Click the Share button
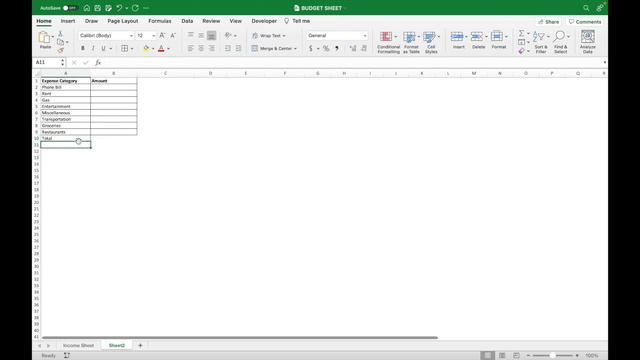 coord(549,22)
